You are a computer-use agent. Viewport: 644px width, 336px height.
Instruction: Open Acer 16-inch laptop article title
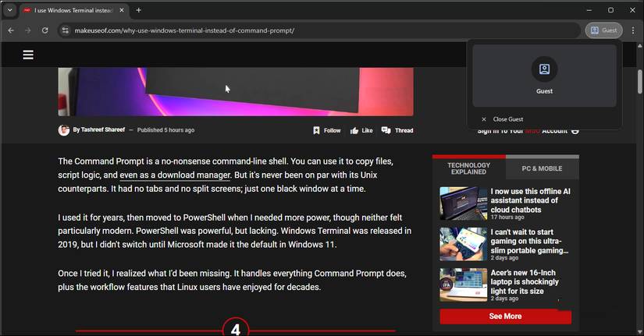525,282
